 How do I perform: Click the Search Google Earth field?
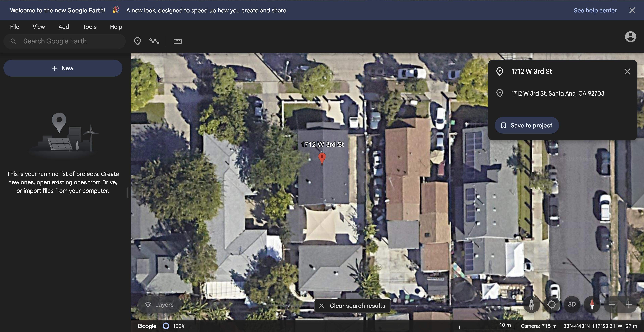pos(65,41)
